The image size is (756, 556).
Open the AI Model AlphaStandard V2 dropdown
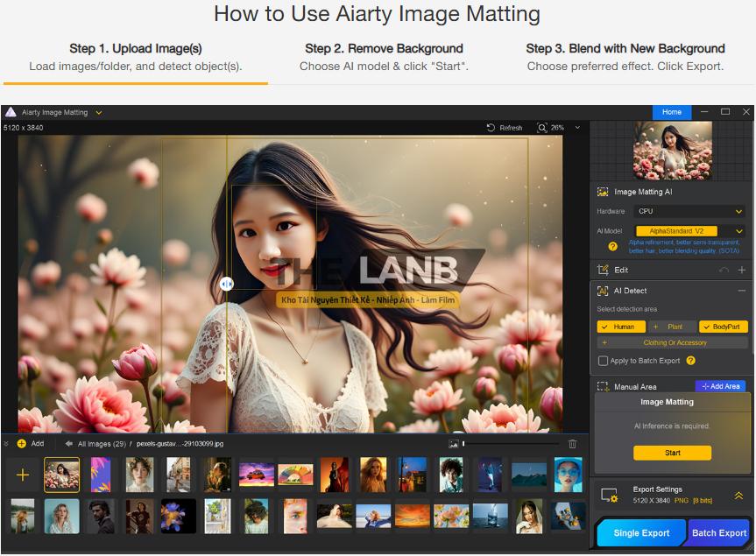[689, 231]
